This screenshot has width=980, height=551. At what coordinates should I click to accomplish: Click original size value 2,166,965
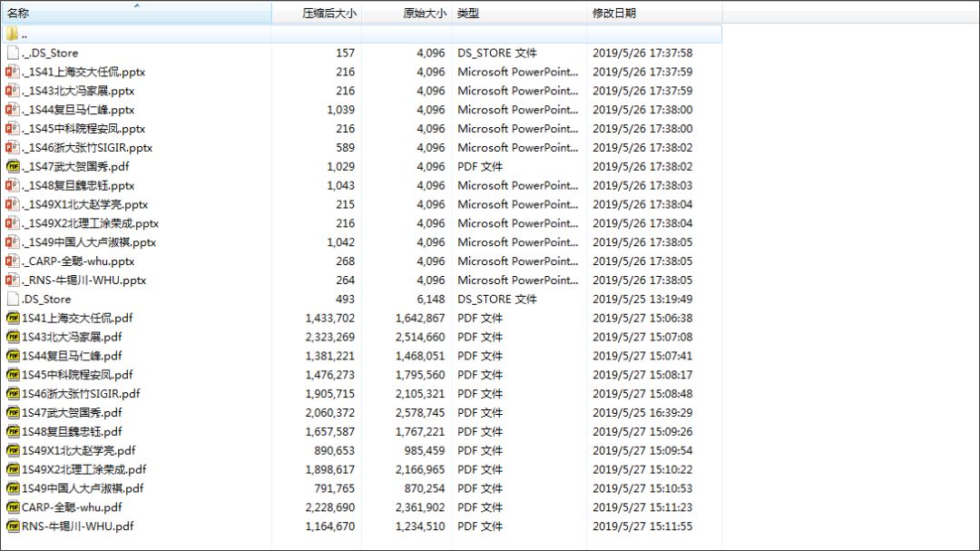(420, 469)
